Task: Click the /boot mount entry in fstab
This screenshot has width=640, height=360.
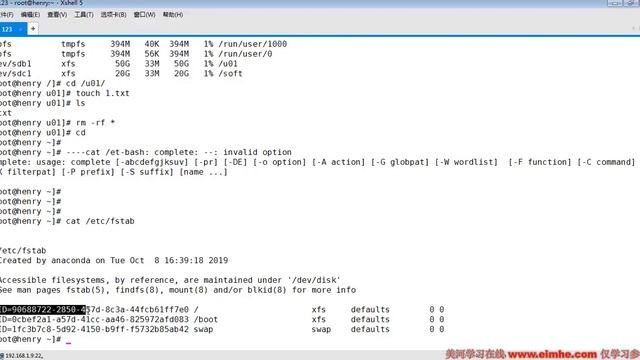Action: 206,319
